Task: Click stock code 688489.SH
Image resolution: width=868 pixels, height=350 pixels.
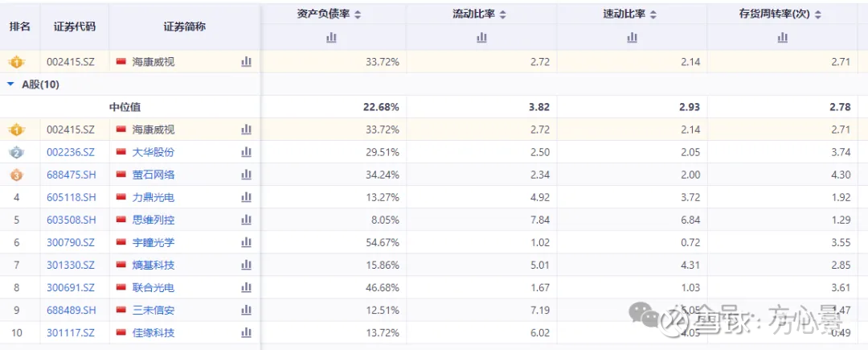Action: coord(71,310)
